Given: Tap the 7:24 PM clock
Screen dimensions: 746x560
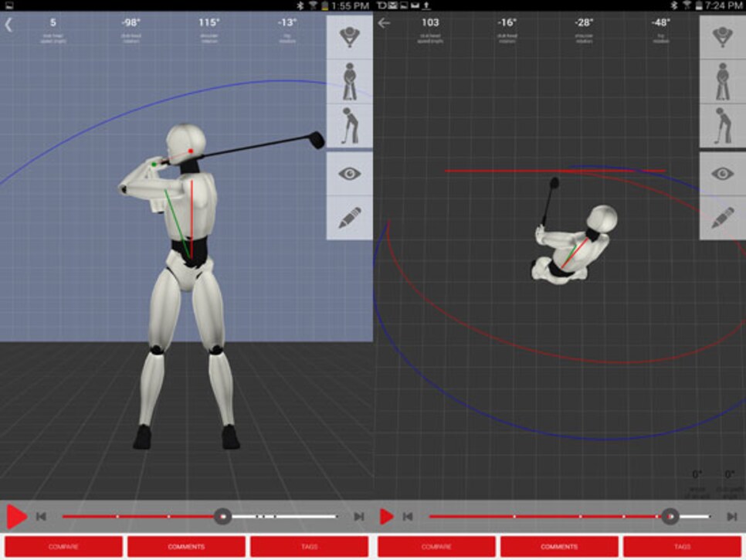Looking at the screenshot, I should (x=724, y=5).
